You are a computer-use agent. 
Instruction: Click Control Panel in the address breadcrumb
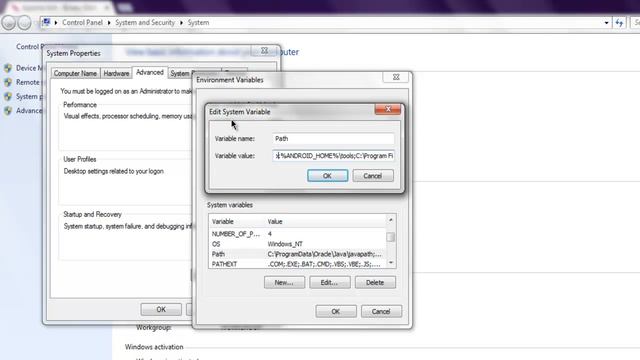point(82,22)
